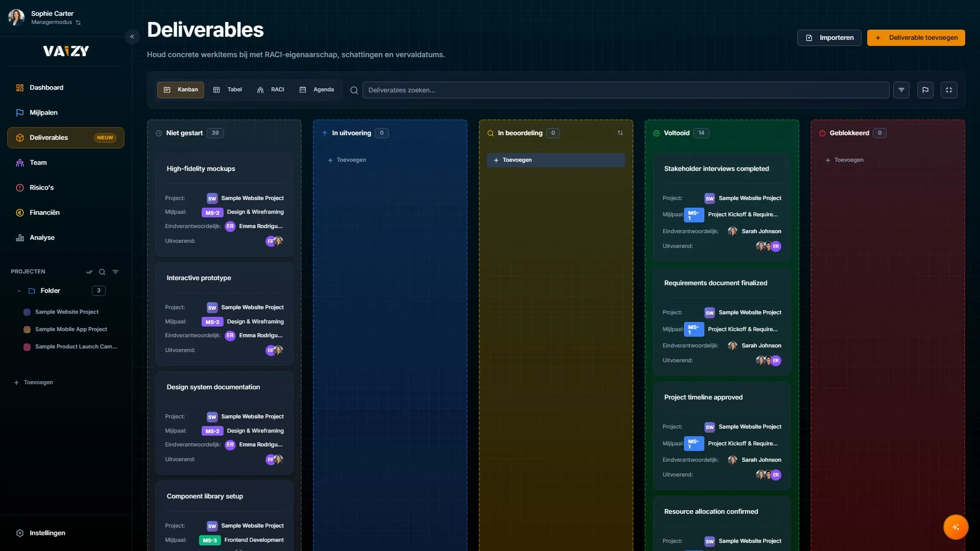The height and width of the screenshot is (551, 980).
Task: Open the filter options icon beside search
Action: coord(901,90)
